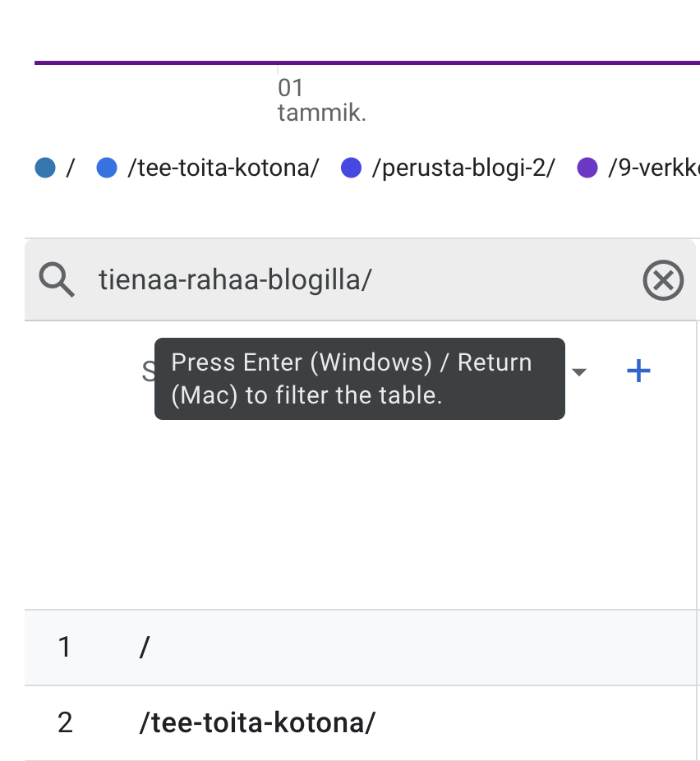Click row number 2 in the table
The width and height of the screenshot is (700, 761).
[65, 723]
